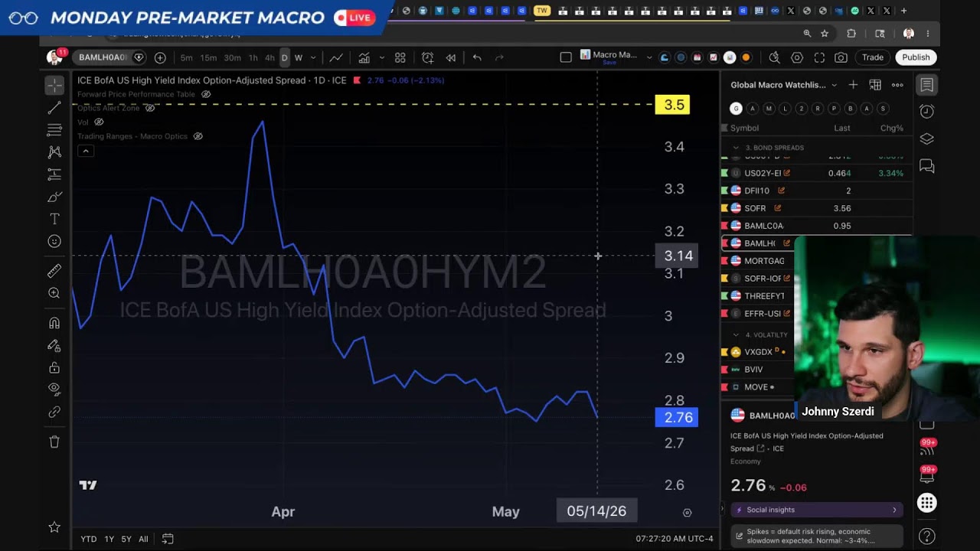Open chart settings hexagon icon
The width and height of the screenshot is (980, 551).
[x=797, y=57]
